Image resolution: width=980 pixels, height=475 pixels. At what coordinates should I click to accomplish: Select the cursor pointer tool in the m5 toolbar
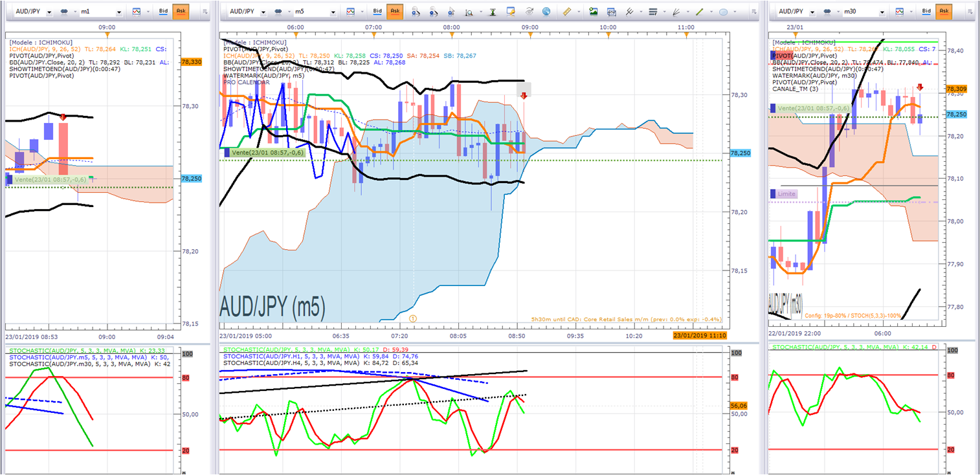point(451,12)
